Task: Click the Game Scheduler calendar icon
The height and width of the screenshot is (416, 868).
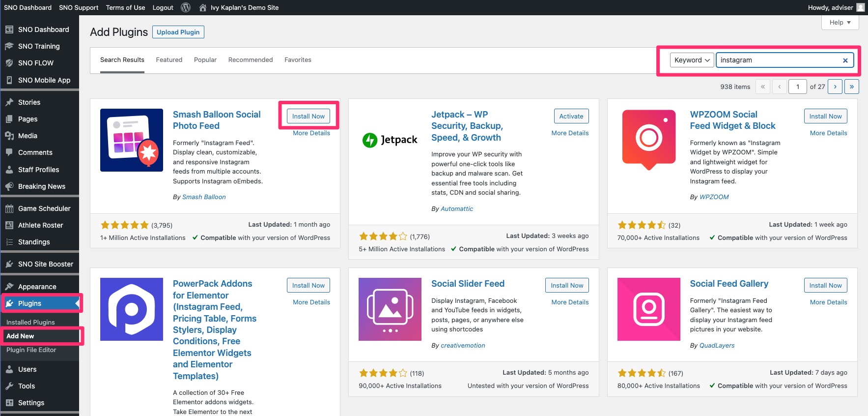Action: pos(9,208)
